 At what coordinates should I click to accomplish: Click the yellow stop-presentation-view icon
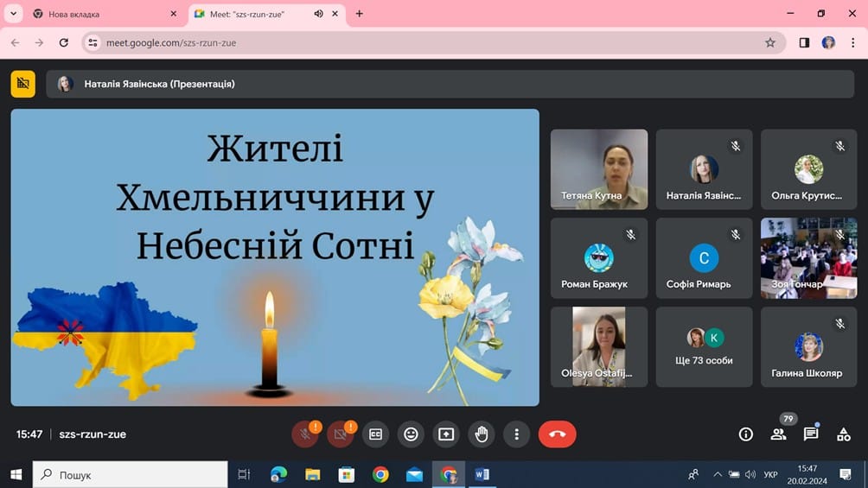[22, 84]
